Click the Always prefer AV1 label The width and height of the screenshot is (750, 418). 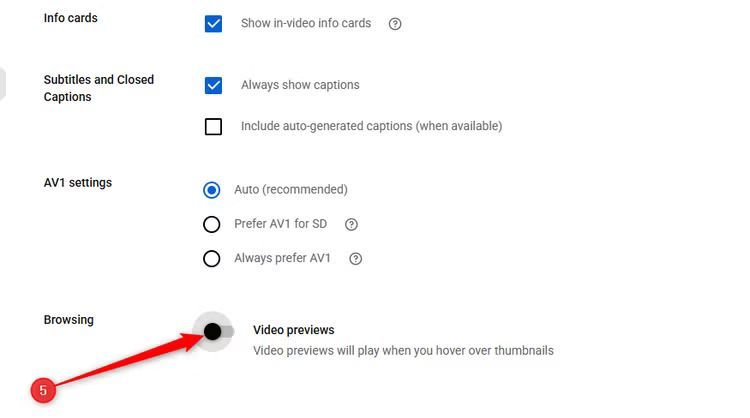point(282,258)
